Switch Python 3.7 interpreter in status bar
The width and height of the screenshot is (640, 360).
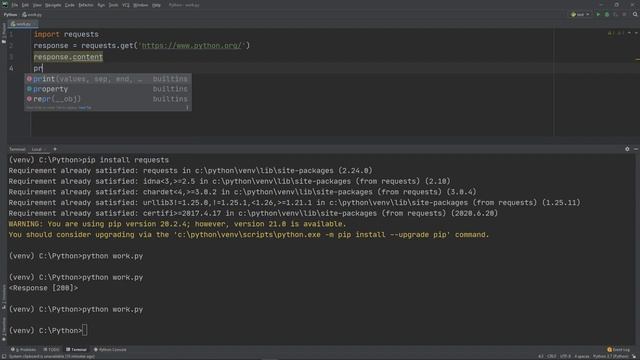(x=611, y=357)
